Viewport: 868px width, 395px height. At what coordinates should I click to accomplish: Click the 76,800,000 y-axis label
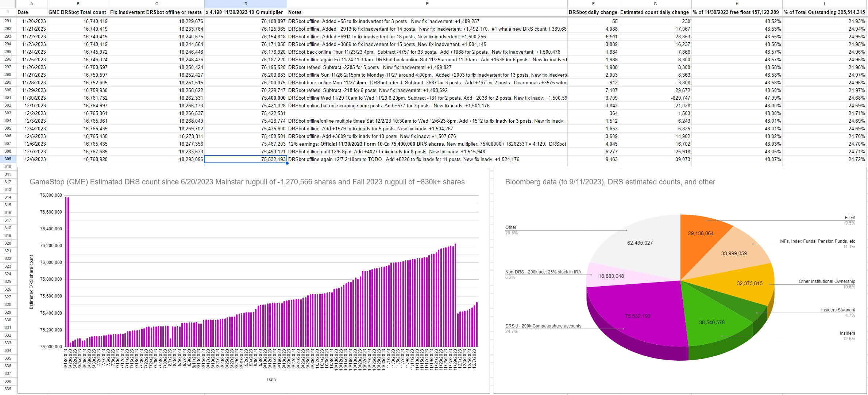51,195
